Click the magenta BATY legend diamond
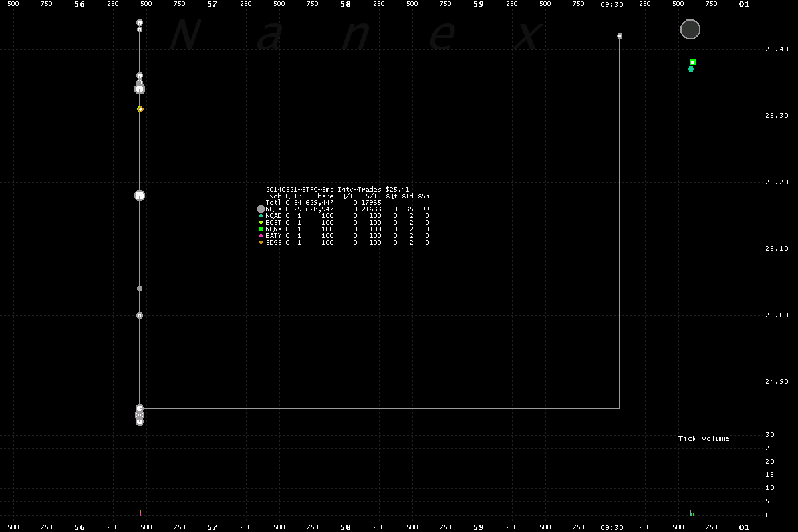The image size is (798, 532). click(261, 236)
